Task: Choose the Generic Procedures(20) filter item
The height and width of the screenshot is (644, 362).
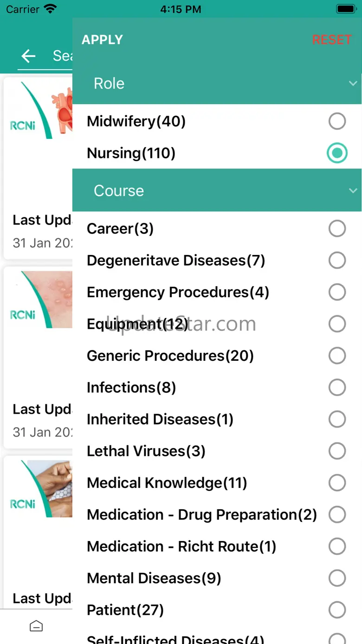Action: tap(170, 356)
